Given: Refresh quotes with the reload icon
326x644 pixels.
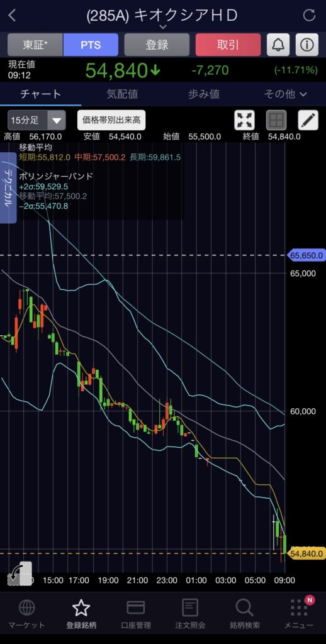Looking at the screenshot, I should click(x=309, y=15).
